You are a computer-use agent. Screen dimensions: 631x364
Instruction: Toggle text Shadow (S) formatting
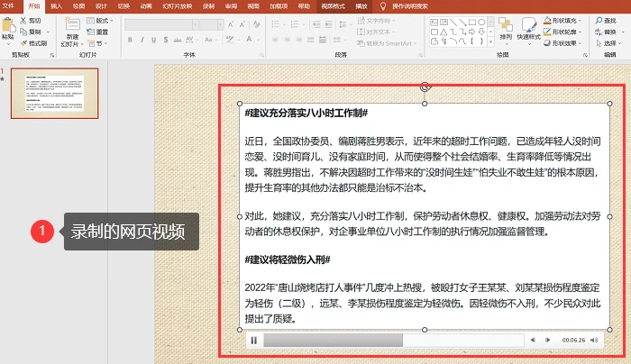[x=166, y=40]
